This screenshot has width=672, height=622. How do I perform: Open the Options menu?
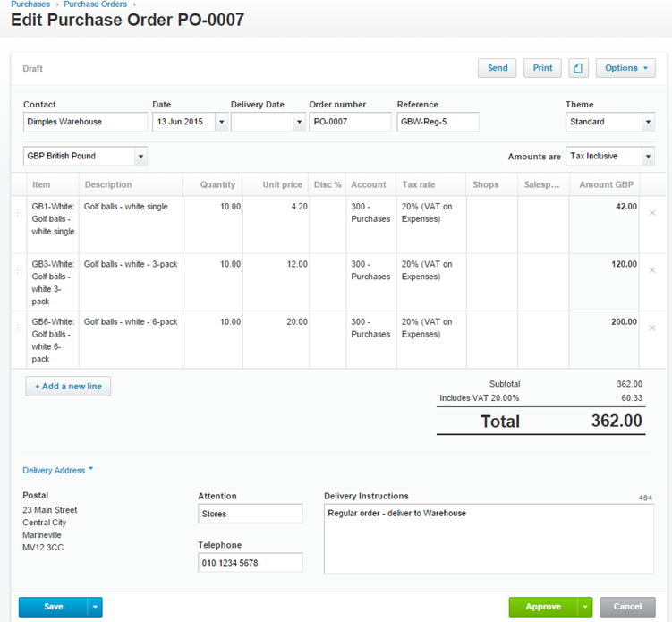(625, 68)
